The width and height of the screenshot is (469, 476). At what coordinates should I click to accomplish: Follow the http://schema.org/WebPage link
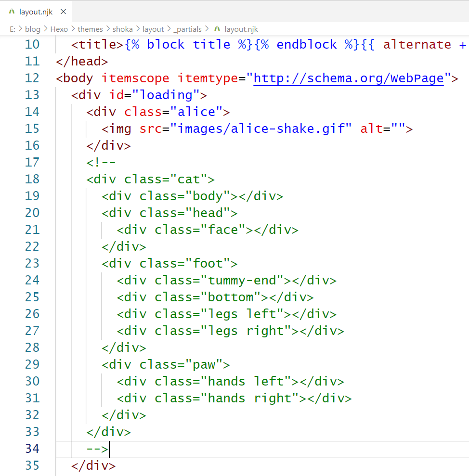pos(348,78)
